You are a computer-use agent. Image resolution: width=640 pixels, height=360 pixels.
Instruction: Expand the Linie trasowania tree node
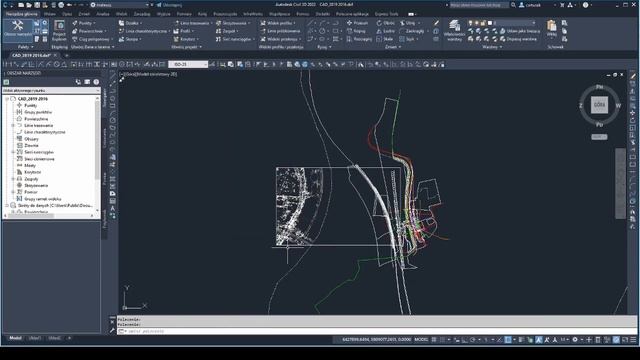13,125
